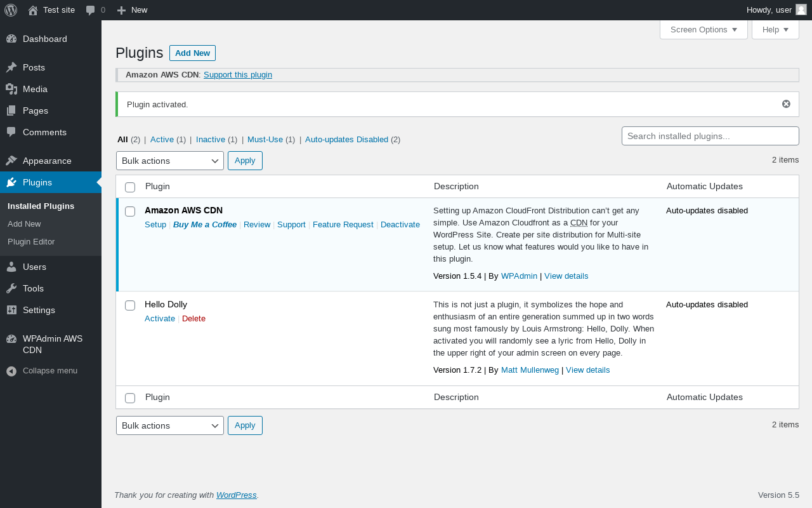
Task: Deactivate the Amazon AWS CDN plugin
Action: (400, 225)
